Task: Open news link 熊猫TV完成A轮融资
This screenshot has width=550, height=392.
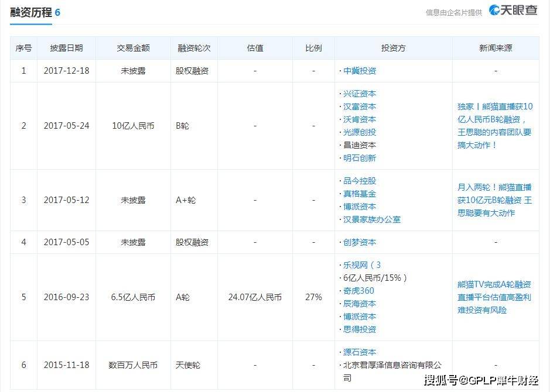Action: [x=494, y=297]
